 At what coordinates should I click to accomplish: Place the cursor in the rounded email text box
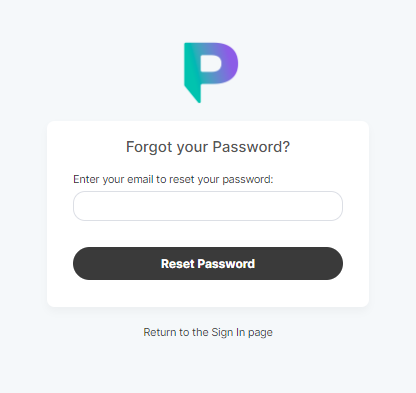pyautogui.click(x=208, y=206)
